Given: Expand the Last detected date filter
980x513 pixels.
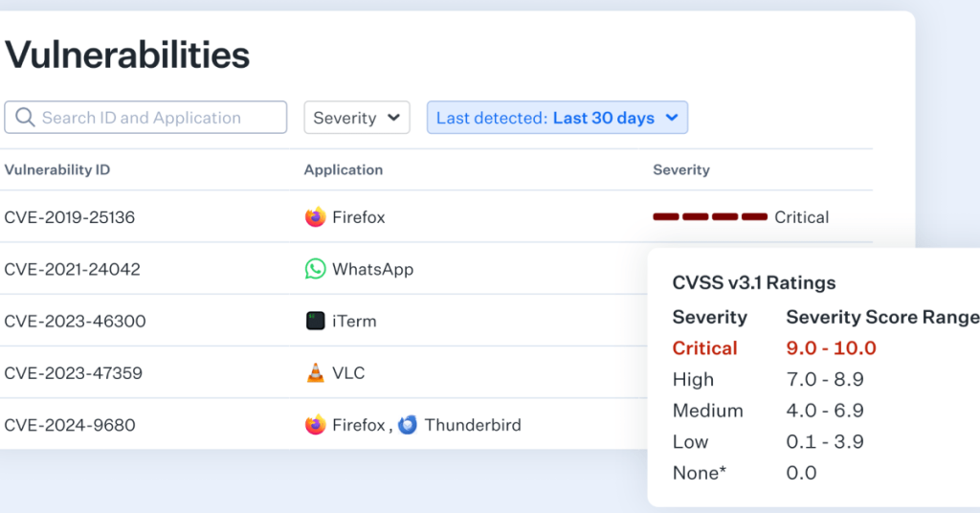Looking at the screenshot, I should pyautogui.click(x=546, y=118).
